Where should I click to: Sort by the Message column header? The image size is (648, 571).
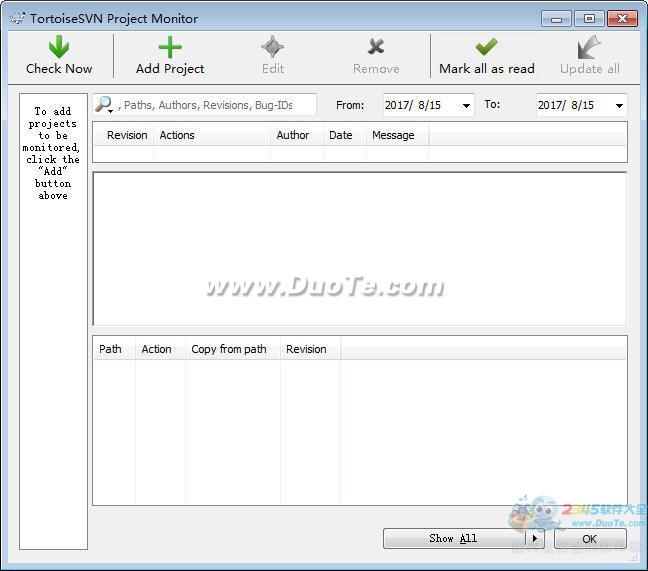[x=397, y=135]
